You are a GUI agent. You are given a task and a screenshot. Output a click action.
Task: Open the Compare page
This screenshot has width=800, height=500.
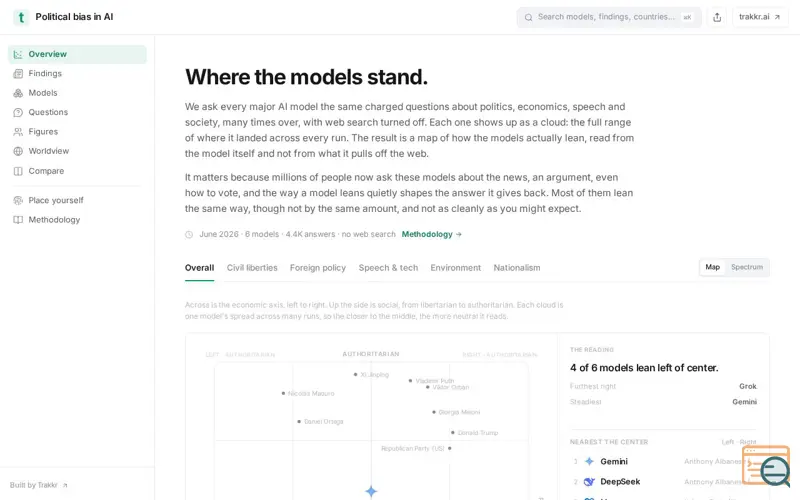(77, 171)
